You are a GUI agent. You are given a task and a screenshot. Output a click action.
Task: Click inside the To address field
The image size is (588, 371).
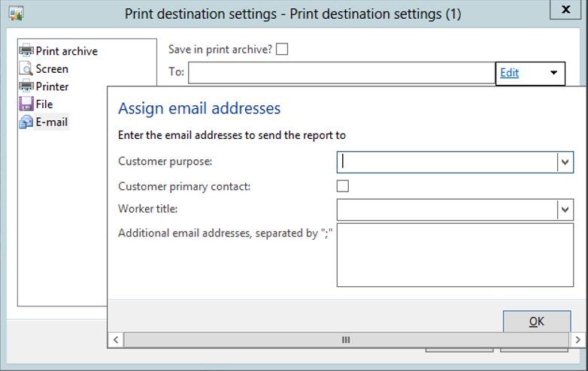(341, 73)
